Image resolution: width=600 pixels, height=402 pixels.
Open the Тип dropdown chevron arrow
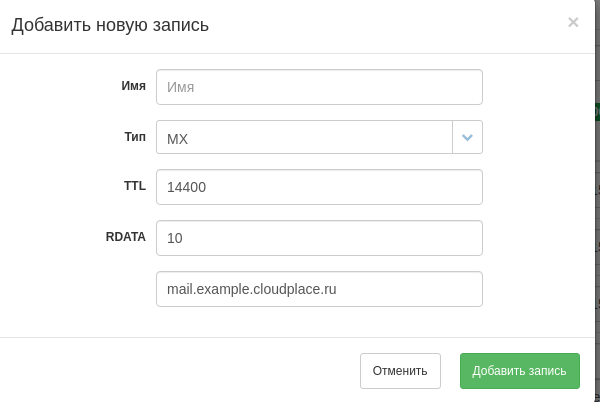coord(467,137)
